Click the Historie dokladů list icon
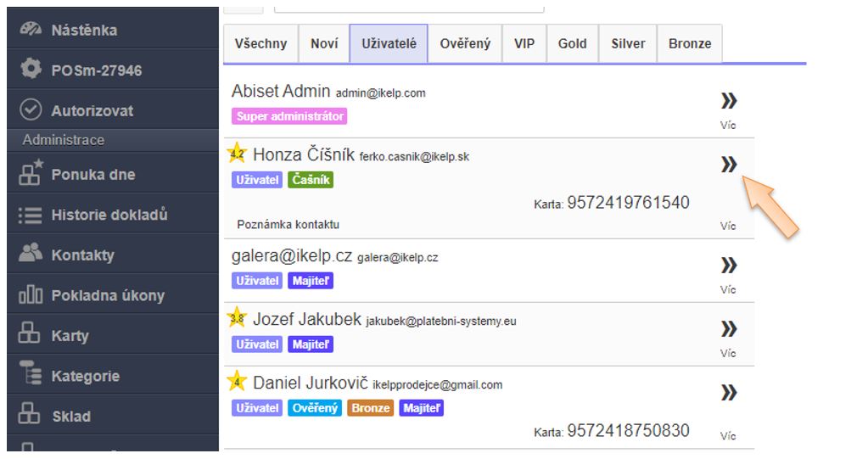This screenshot has height=459, width=868. point(31,215)
